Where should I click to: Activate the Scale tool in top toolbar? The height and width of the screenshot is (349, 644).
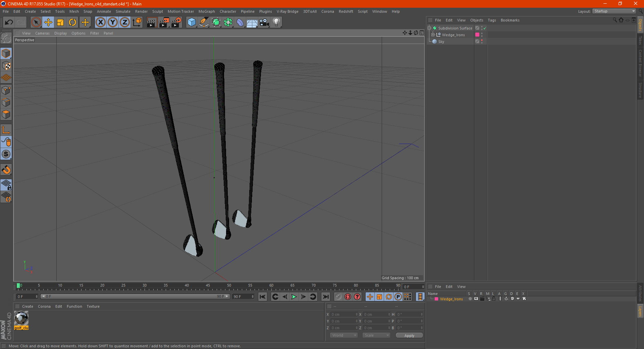[60, 22]
